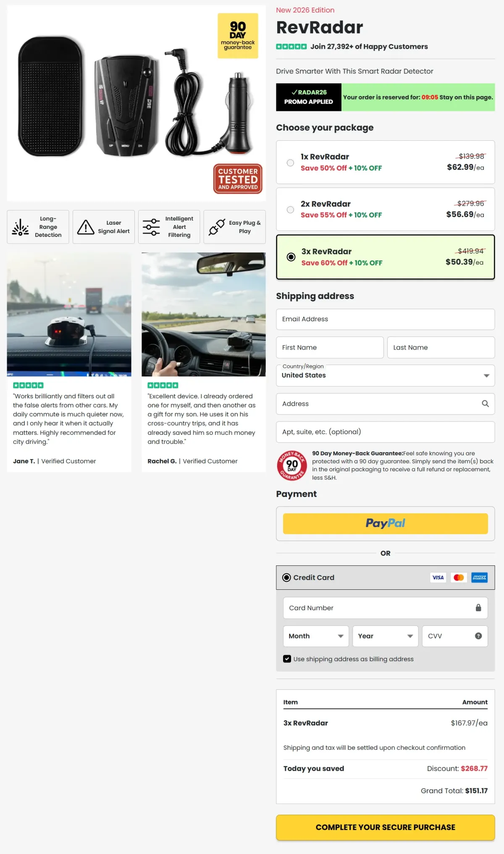Click Jane T. Verified Customer name
The width and height of the screenshot is (504, 854).
54,461
